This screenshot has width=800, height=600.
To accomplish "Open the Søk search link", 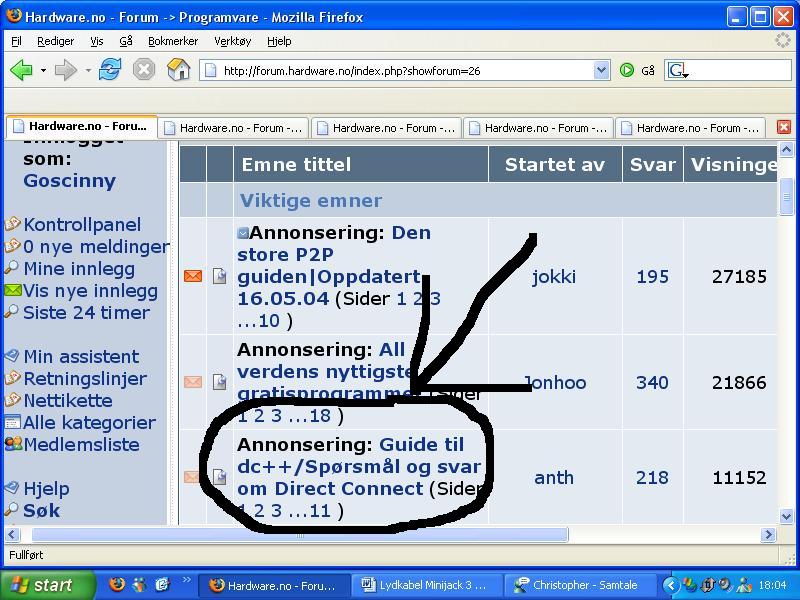I will [41, 511].
